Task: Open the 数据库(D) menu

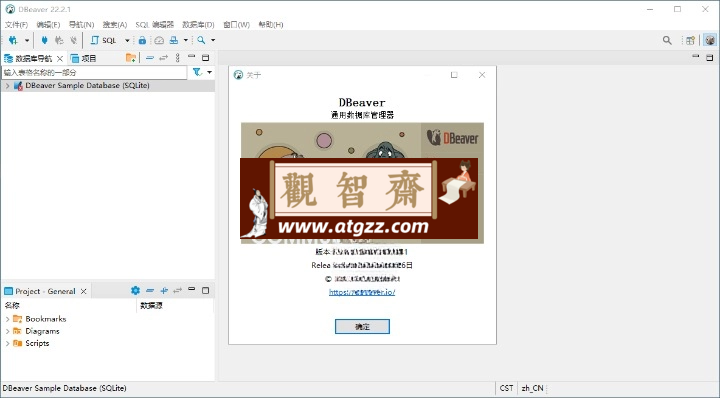Action: (x=198, y=24)
